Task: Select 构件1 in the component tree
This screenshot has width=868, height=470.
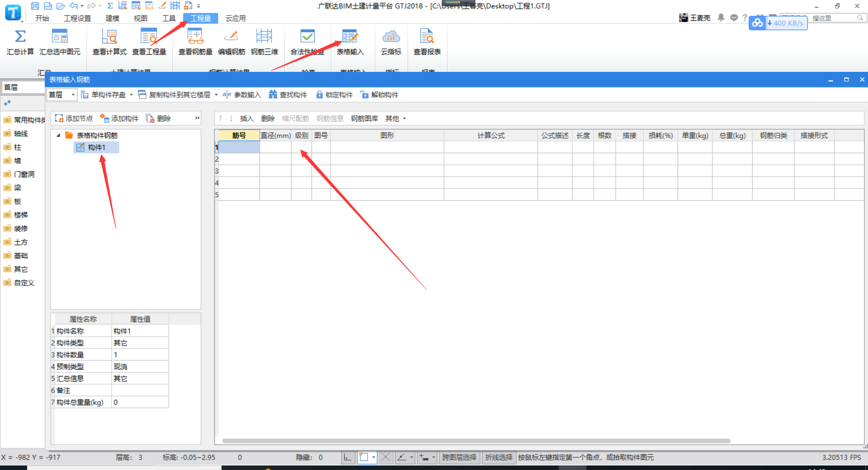Action: pyautogui.click(x=96, y=147)
